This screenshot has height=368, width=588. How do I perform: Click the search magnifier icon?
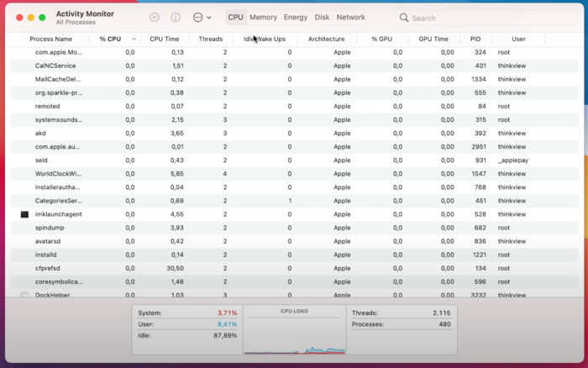click(x=403, y=18)
